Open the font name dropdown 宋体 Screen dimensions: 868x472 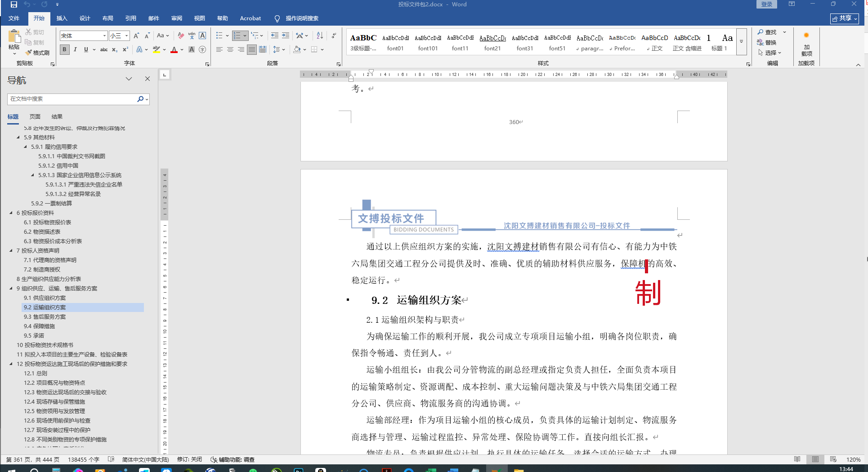pyautogui.click(x=104, y=36)
